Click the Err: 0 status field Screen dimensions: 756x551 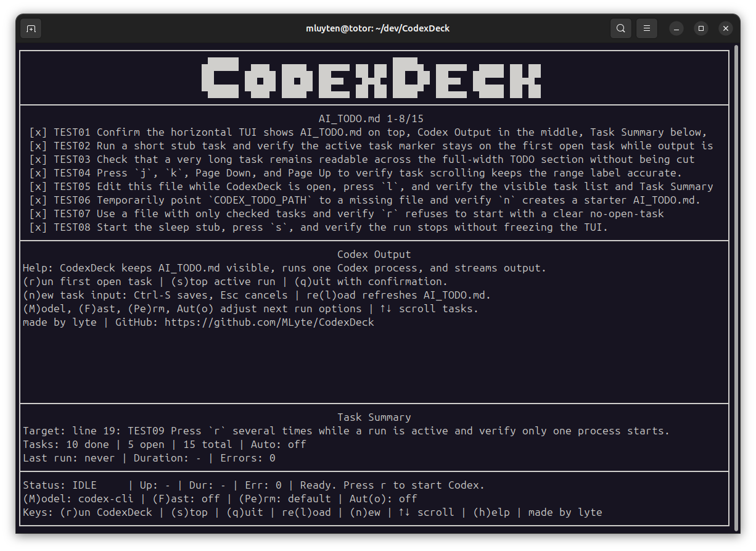(263, 485)
